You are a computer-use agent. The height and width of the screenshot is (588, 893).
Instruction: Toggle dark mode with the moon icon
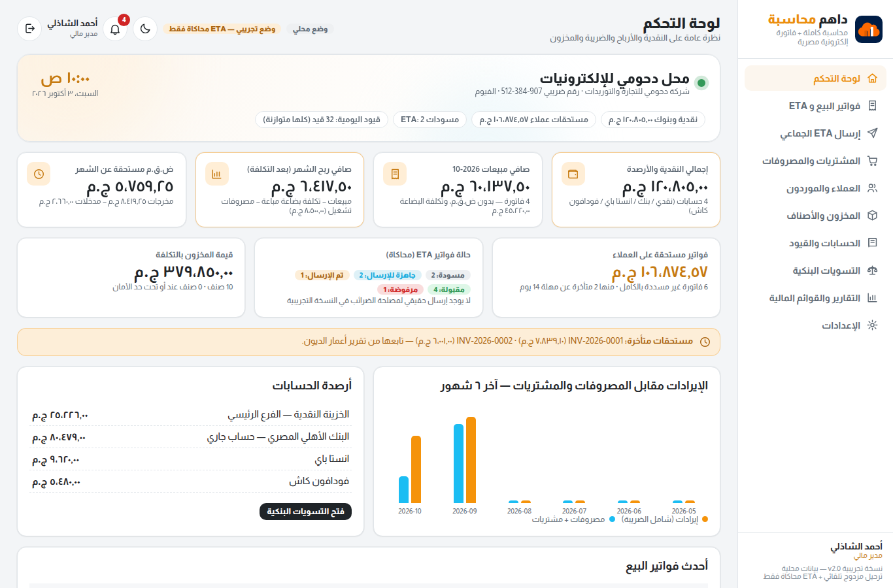click(145, 29)
